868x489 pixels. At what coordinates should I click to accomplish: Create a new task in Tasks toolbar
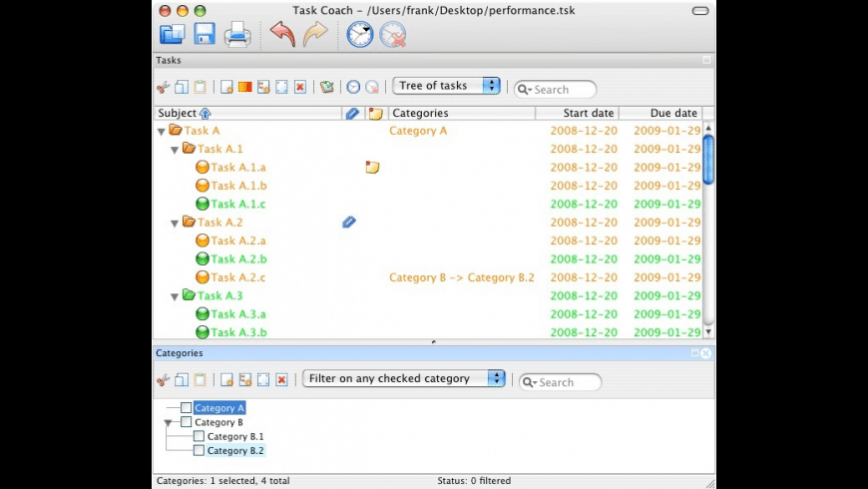click(x=226, y=87)
